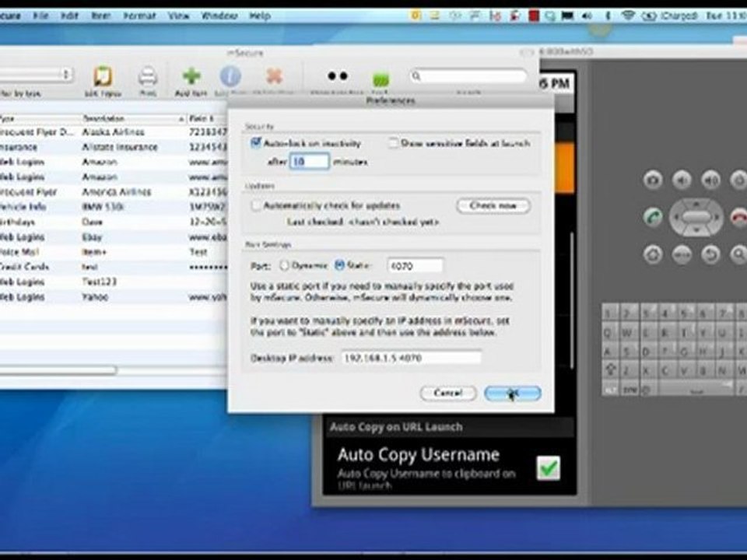
Task: Click the auto-lock minutes input field
Action: coord(309,162)
